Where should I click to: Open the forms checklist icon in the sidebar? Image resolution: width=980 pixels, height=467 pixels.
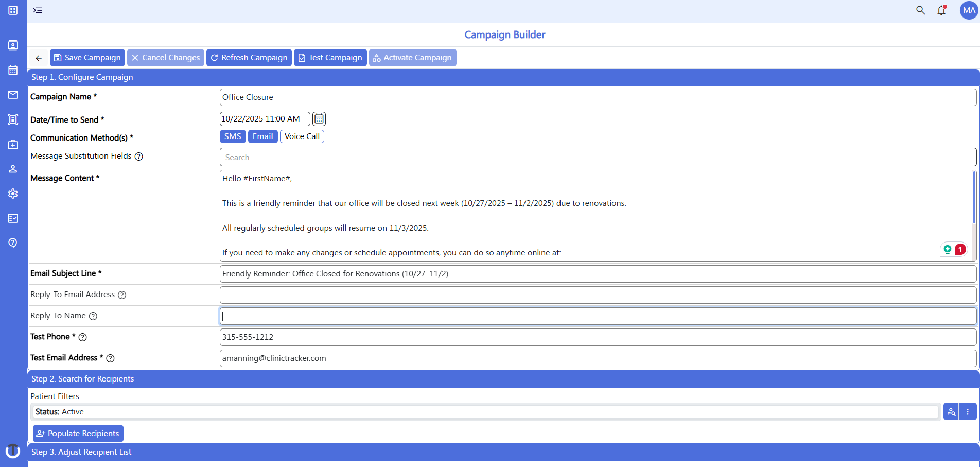tap(12, 218)
